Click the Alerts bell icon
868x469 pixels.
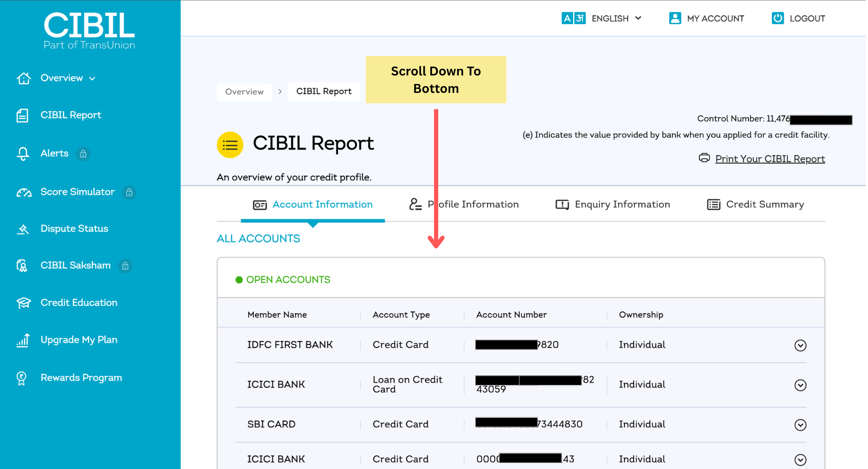[23, 154]
